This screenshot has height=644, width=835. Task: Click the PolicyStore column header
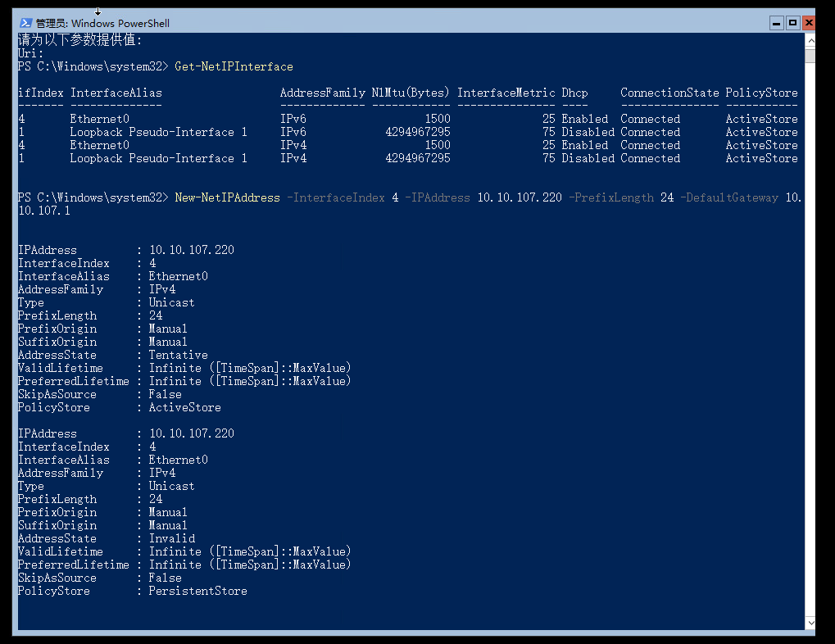761,93
